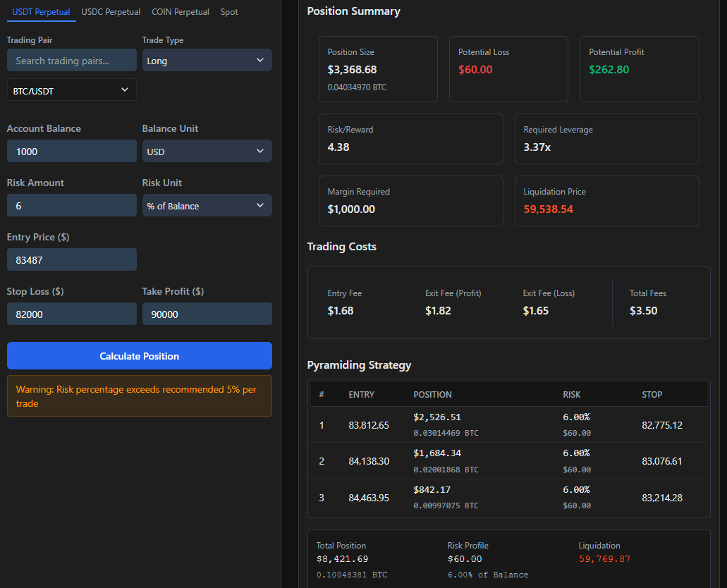
Task: Click the Take Profit input field
Action: tap(207, 314)
